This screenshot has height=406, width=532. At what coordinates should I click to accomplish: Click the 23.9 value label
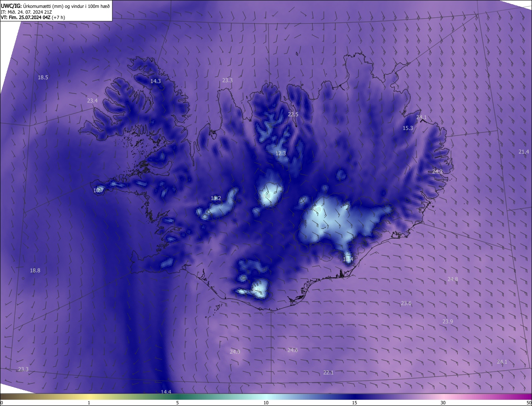(448, 322)
